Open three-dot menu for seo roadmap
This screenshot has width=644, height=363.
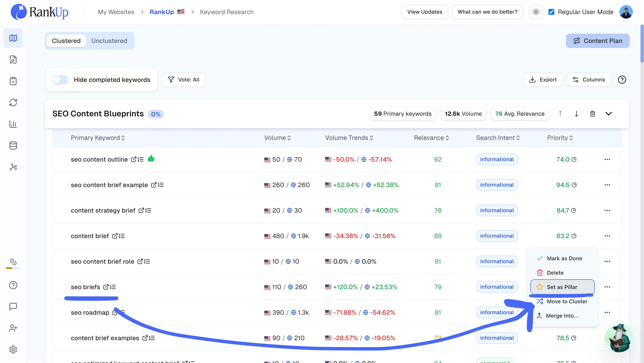tap(607, 312)
